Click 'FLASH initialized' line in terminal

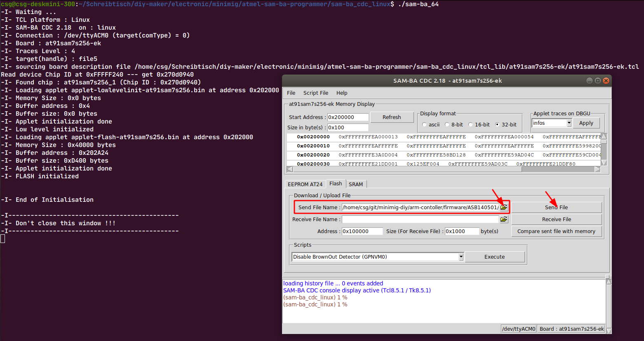40,176
